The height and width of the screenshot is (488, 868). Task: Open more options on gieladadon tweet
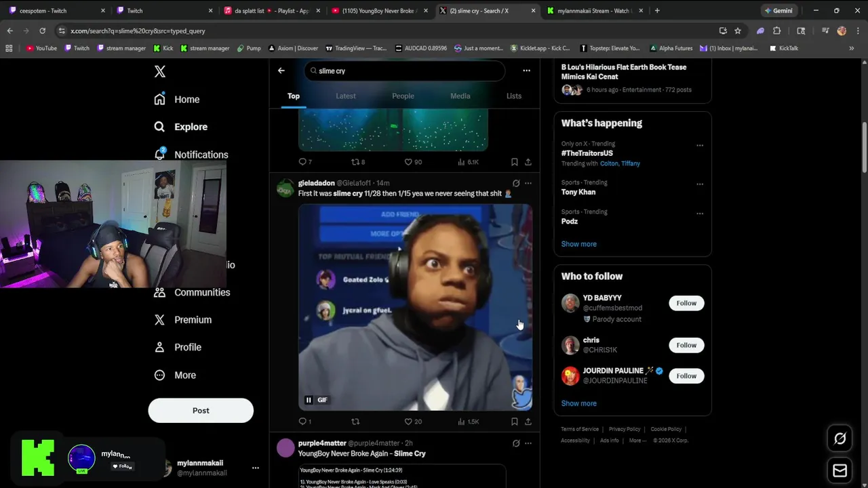point(528,183)
